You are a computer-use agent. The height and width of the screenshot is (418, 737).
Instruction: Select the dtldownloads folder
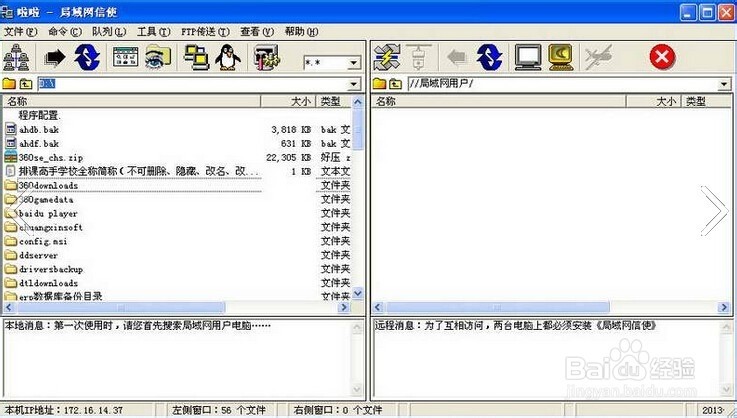click(x=48, y=283)
